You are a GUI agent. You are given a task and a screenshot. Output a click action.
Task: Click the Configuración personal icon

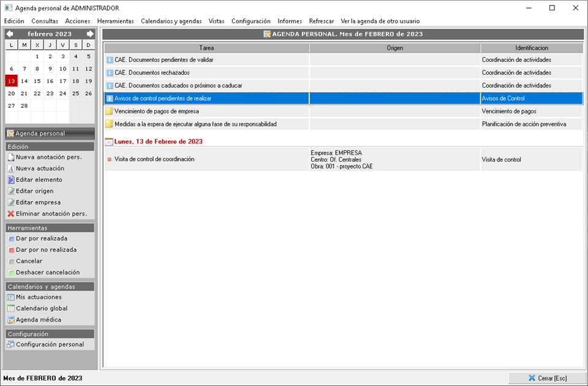[x=10, y=344]
